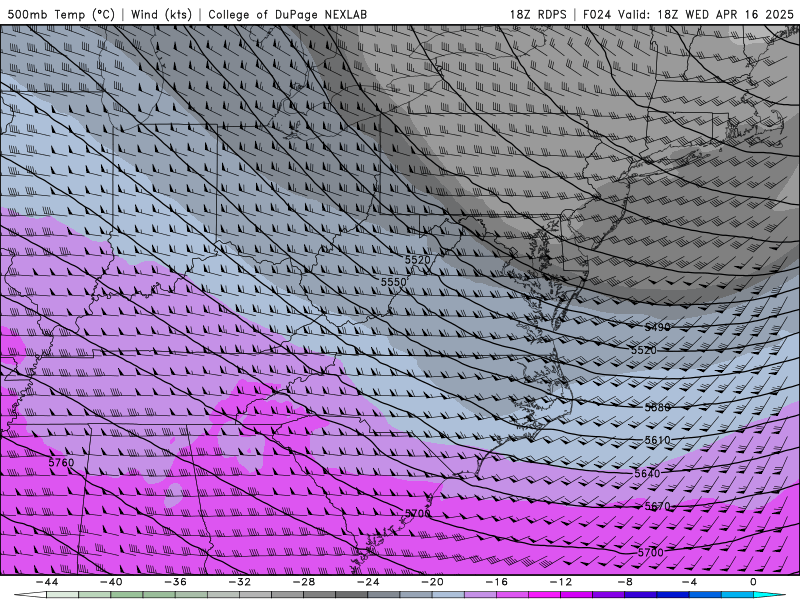Screen dimensions: 800x600
Task: Click the 5640 contour label
Action: [647, 473]
